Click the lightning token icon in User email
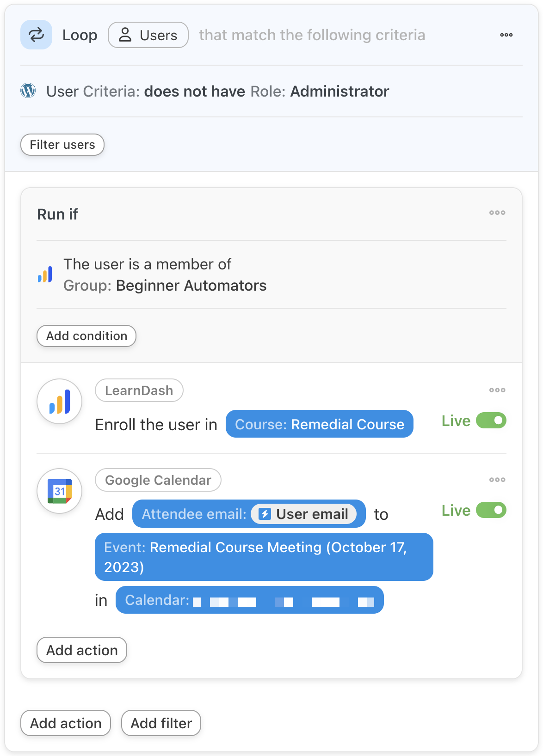 (x=265, y=514)
